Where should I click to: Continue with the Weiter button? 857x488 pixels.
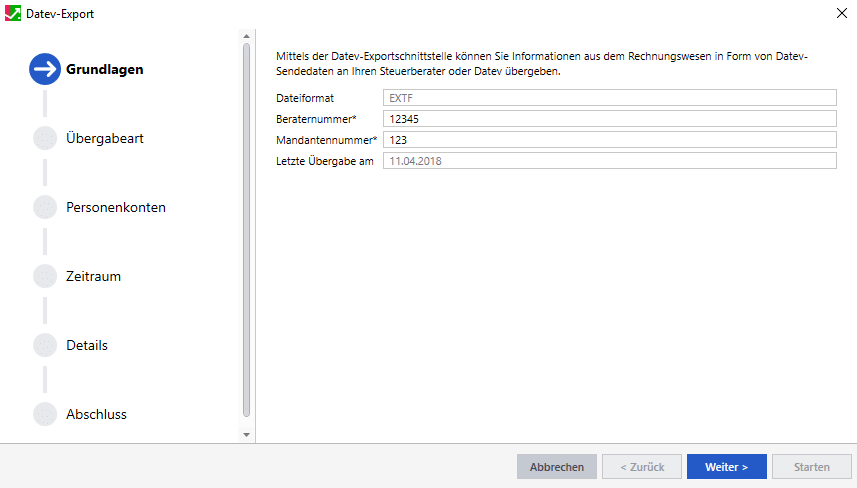727,467
